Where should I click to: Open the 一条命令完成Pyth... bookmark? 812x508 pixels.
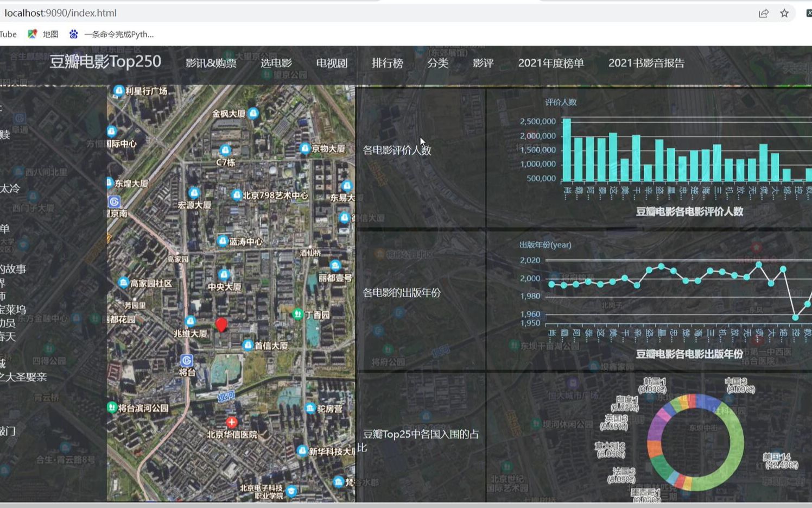point(112,34)
